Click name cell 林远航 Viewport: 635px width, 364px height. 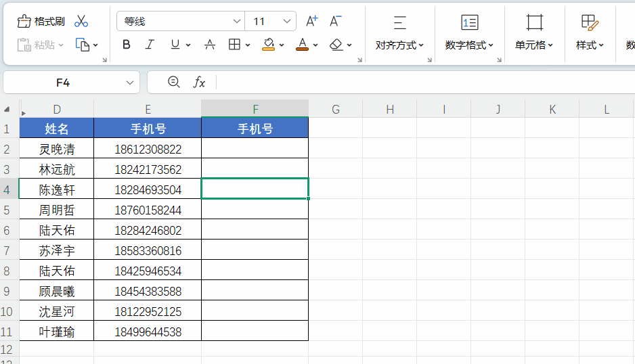57,169
